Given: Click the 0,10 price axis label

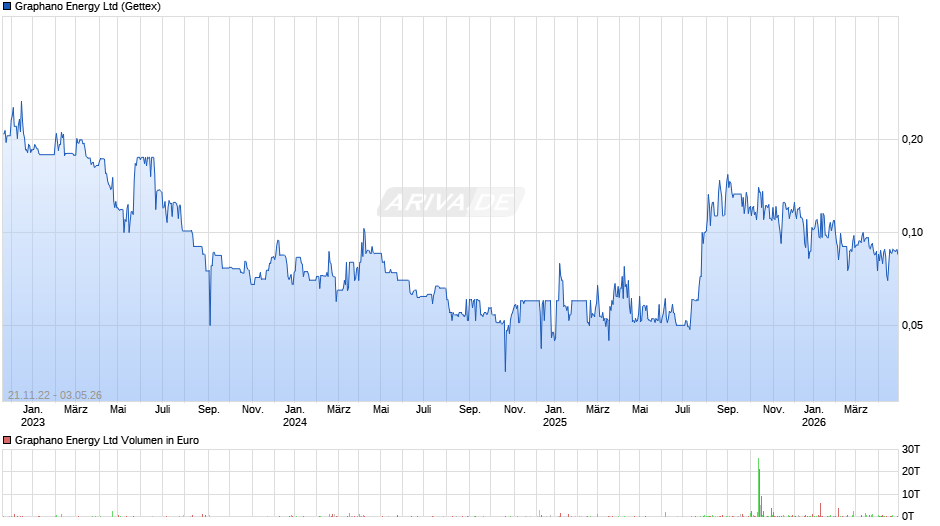Looking at the screenshot, I should (x=912, y=232).
